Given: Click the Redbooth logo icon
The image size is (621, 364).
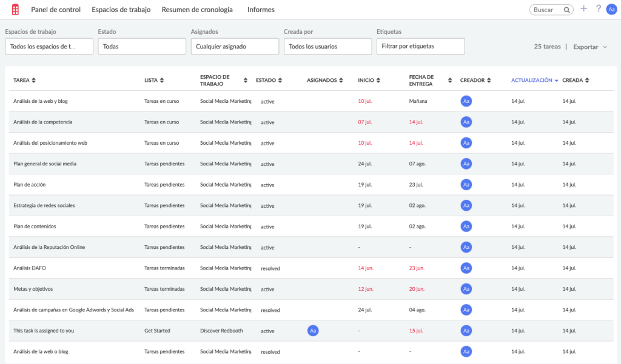Looking at the screenshot, I should (x=15, y=9).
